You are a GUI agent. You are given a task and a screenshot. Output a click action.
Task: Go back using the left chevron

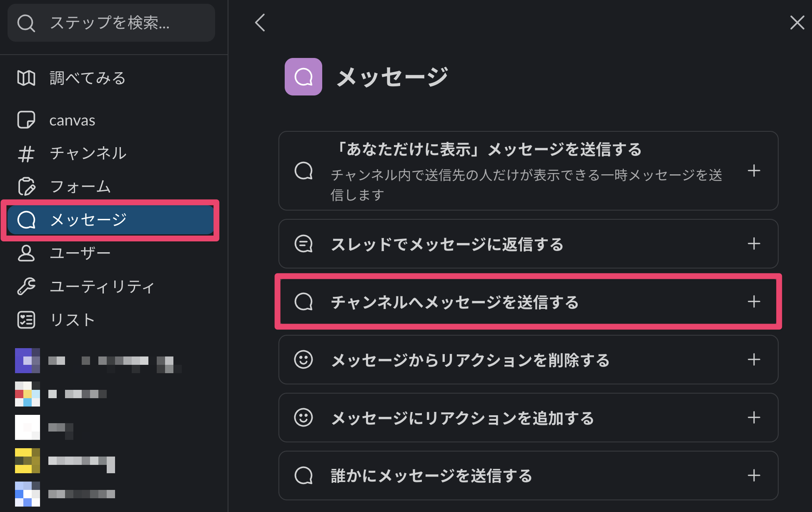(260, 23)
